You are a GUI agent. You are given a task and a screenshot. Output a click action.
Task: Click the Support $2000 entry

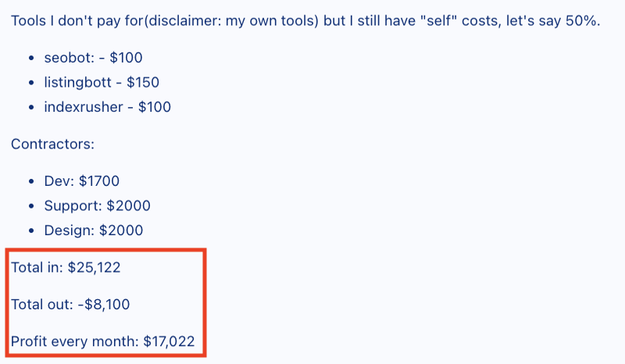(x=97, y=205)
